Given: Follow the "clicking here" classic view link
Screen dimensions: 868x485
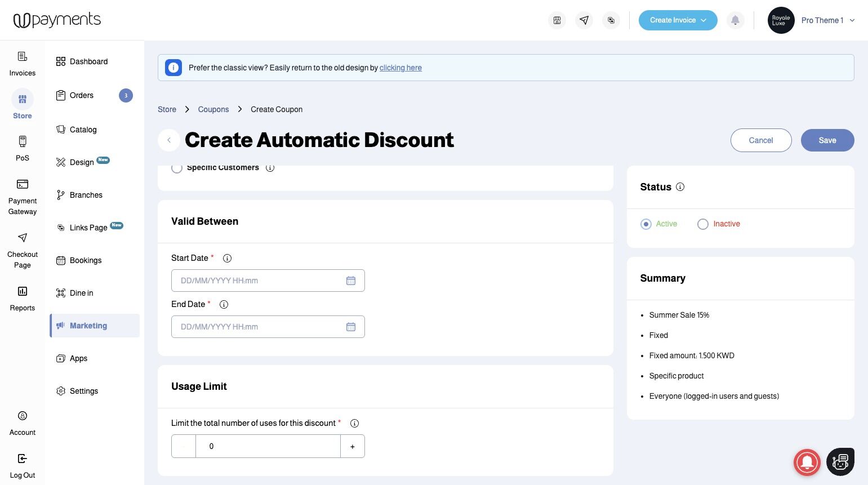Looking at the screenshot, I should [x=400, y=68].
